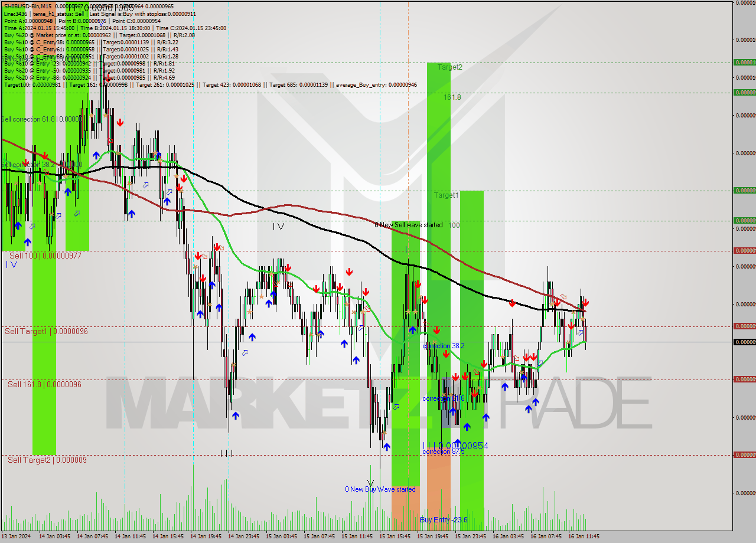Click the current price tag on the price axis
Image resolution: width=756 pixels, height=543 pixels.
(x=744, y=342)
